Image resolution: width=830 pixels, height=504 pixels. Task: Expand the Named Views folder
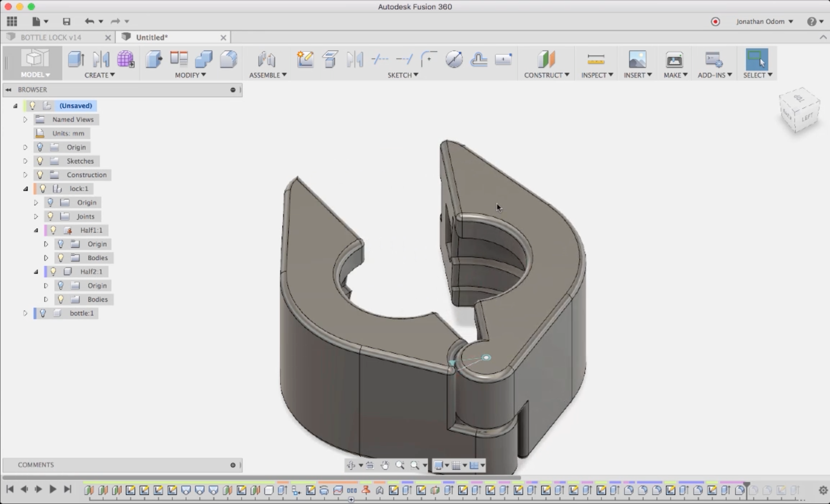click(x=25, y=120)
